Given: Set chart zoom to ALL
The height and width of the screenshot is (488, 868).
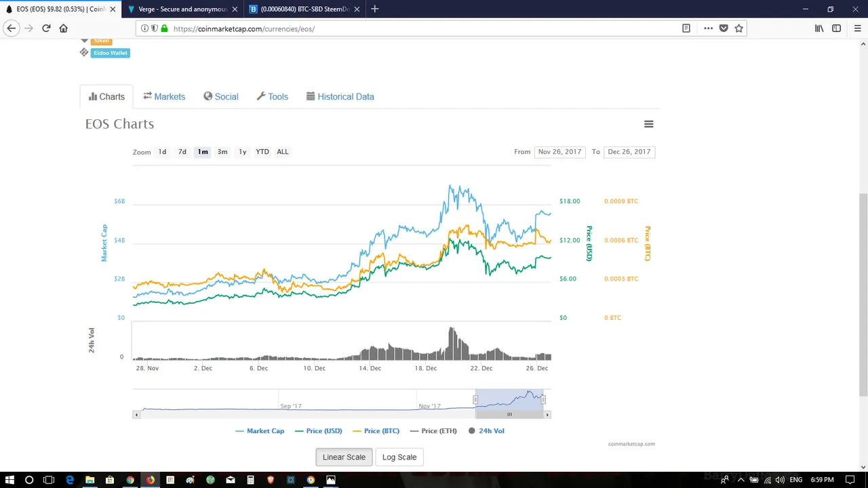Looking at the screenshot, I should pos(282,152).
